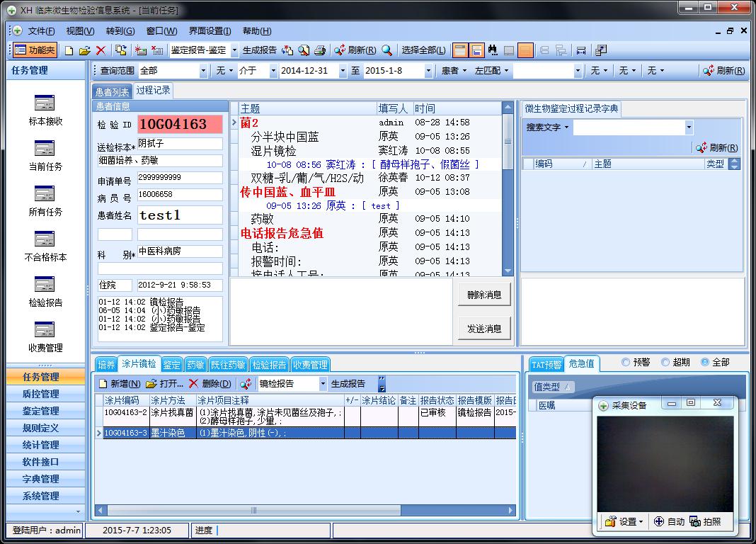The image size is (756, 544).
Task: Open the 界面设置(I) menu
Action: (x=210, y=31)
